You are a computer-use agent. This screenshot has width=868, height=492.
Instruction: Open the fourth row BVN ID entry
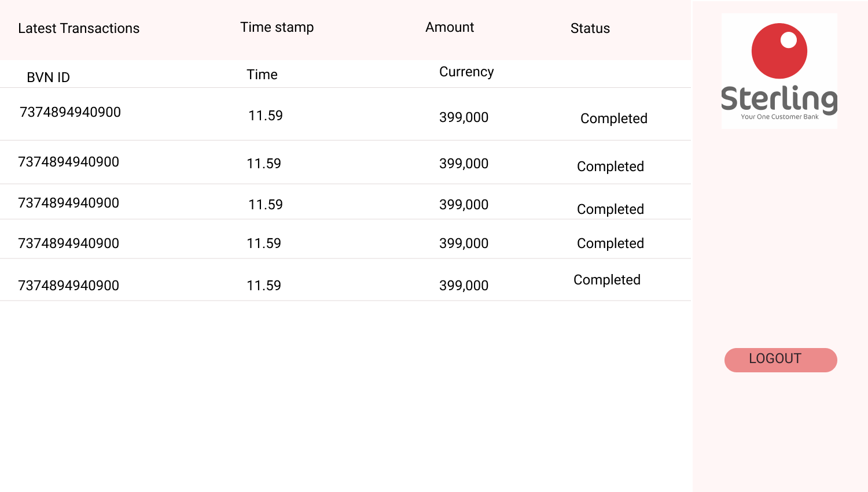tap(68, 243)
